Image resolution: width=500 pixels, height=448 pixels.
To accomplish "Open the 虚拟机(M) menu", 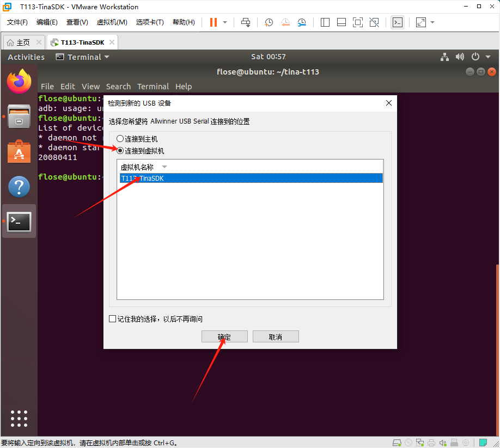I will [112, 22].
